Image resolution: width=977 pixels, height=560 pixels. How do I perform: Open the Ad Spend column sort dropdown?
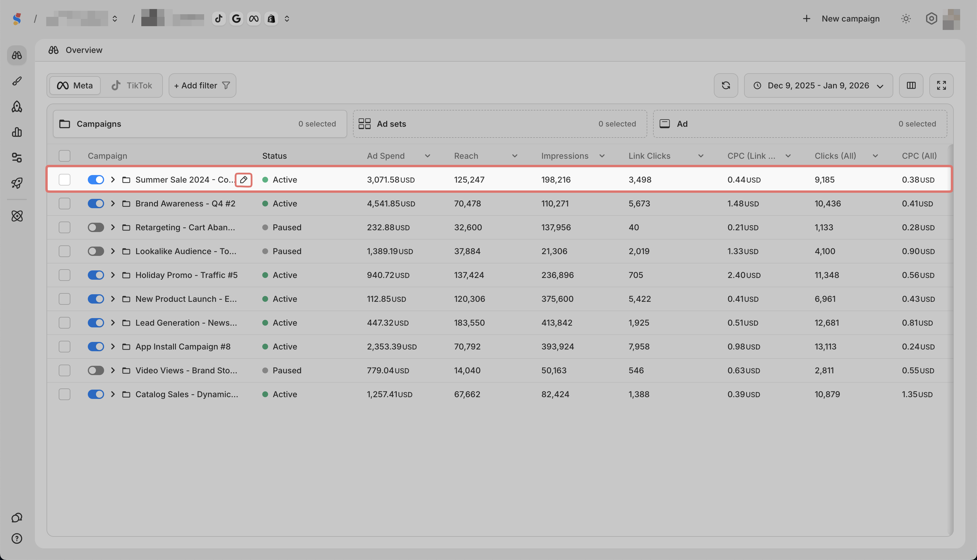pos(427,156)
